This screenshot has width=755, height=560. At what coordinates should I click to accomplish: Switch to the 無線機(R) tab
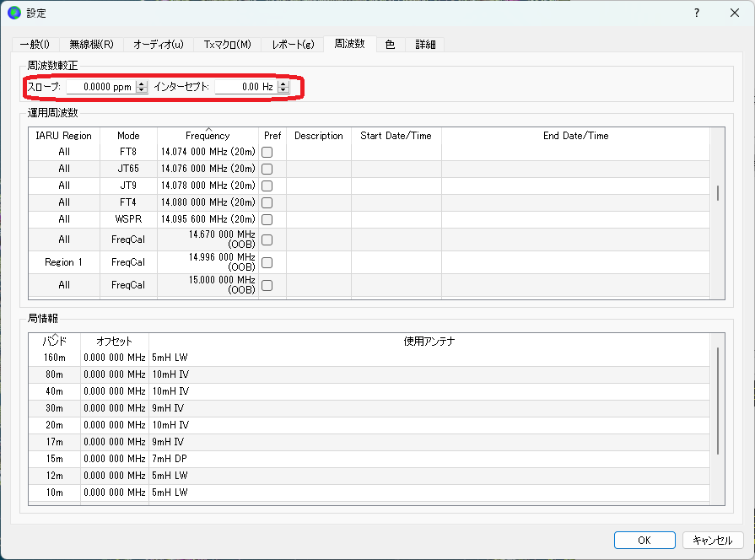click(x=91, y=45)
